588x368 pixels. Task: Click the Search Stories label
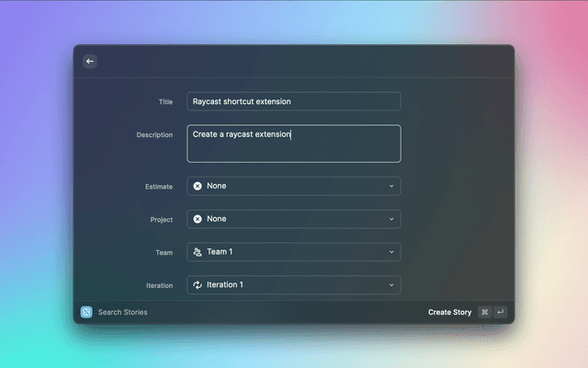point(122,312)
